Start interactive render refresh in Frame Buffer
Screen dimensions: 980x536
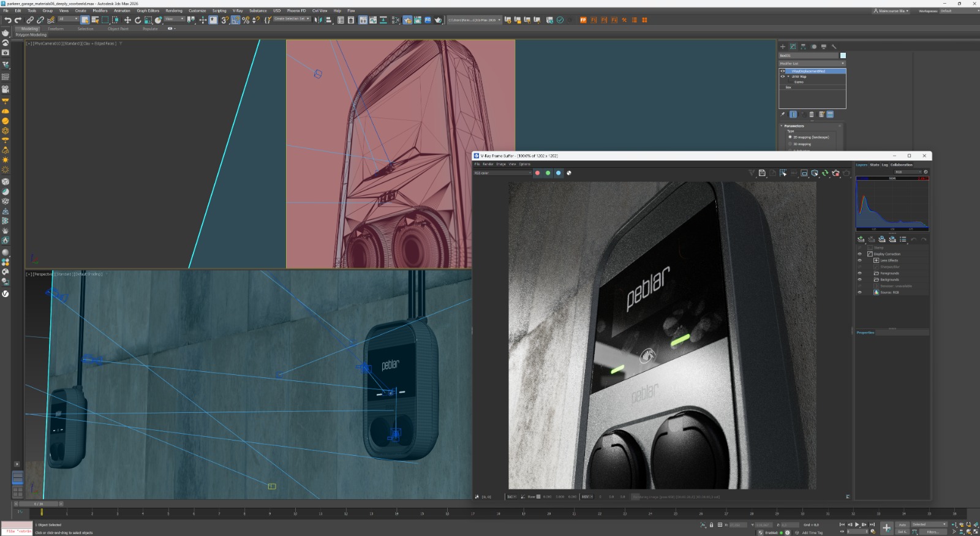(x=825, y=173)
